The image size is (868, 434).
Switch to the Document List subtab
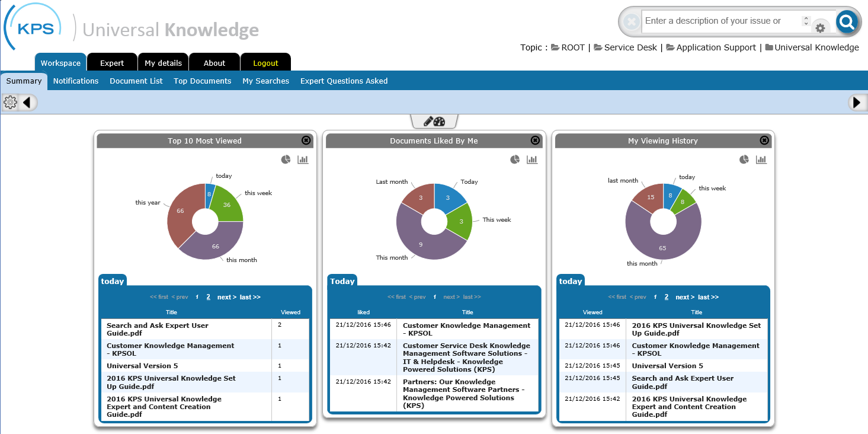point(136,81)
